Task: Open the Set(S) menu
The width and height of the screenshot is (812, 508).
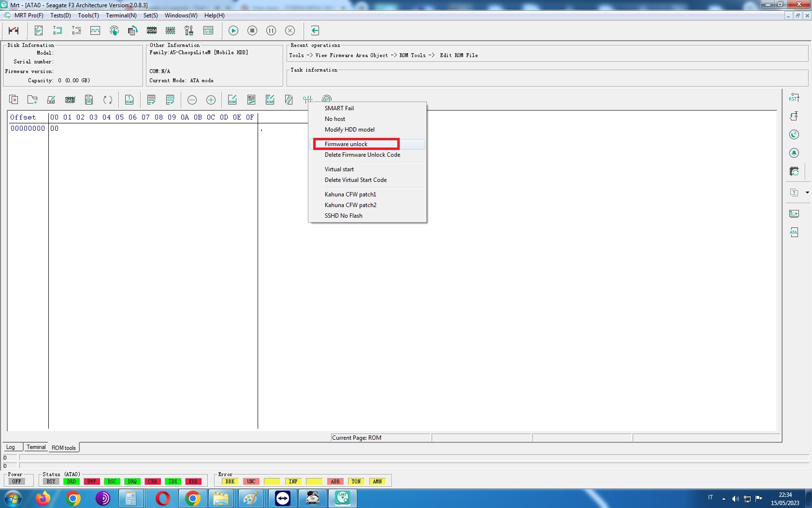Action: point(151,15)
